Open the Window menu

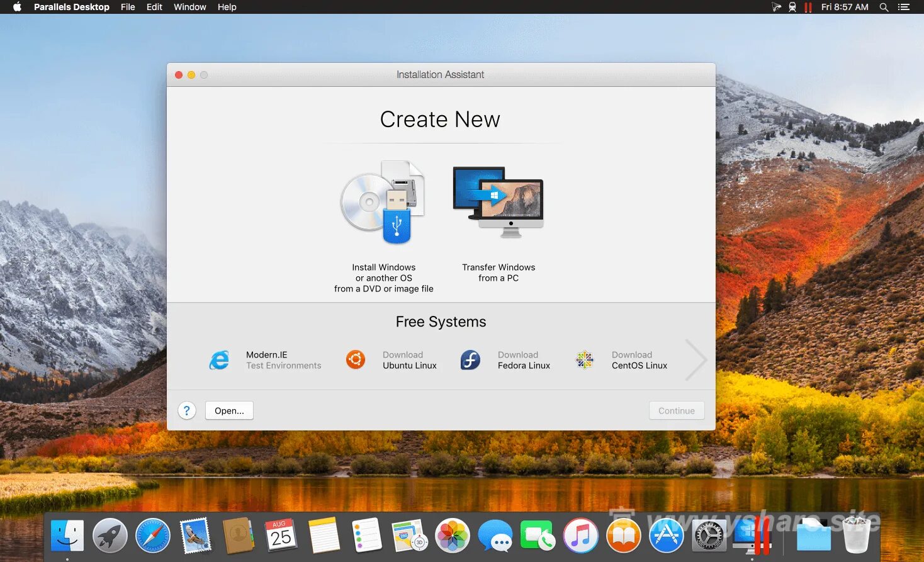189,7
